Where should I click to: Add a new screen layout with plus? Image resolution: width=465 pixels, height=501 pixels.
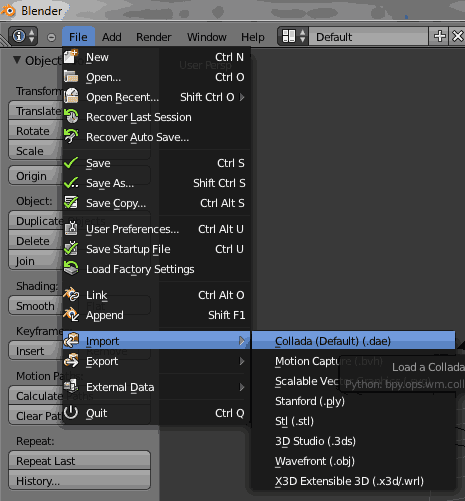pos(440,36)
